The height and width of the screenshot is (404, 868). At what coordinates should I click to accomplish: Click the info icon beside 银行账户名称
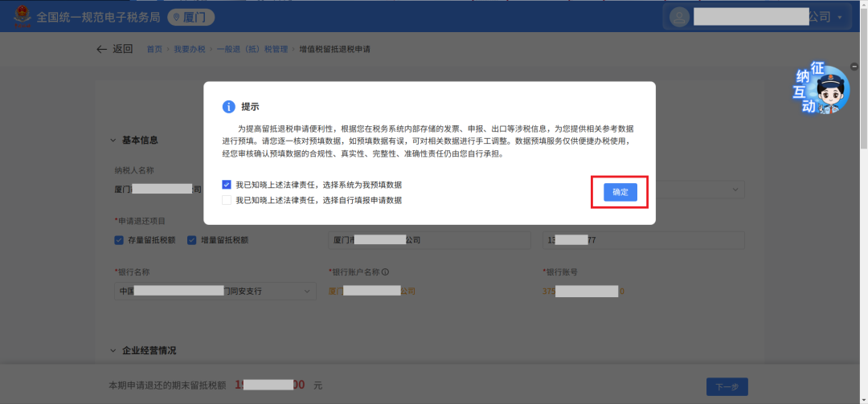pyautogui.click(x=385, y=271)
